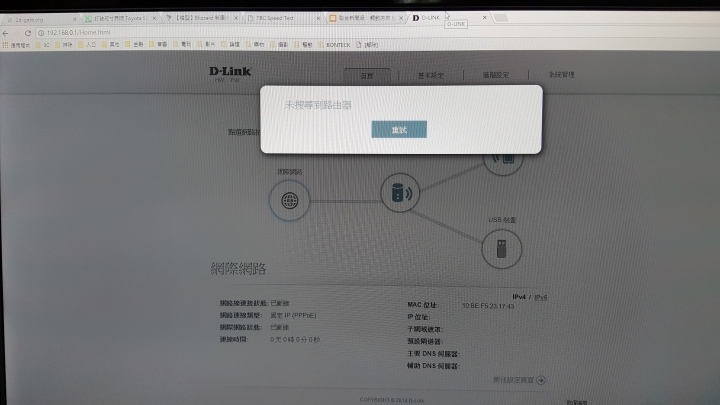Click the COPYRIGHT 2014 D-Link footer text
Image resolution: width=720 pixels, height=405 pixels.
pos(392,400)
